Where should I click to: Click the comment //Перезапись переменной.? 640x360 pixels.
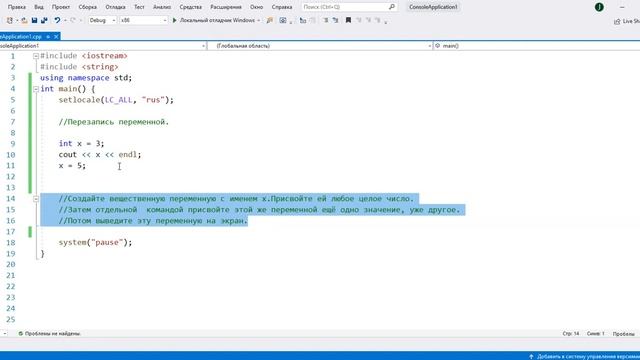pyautogui.click(x=113, y=122)
